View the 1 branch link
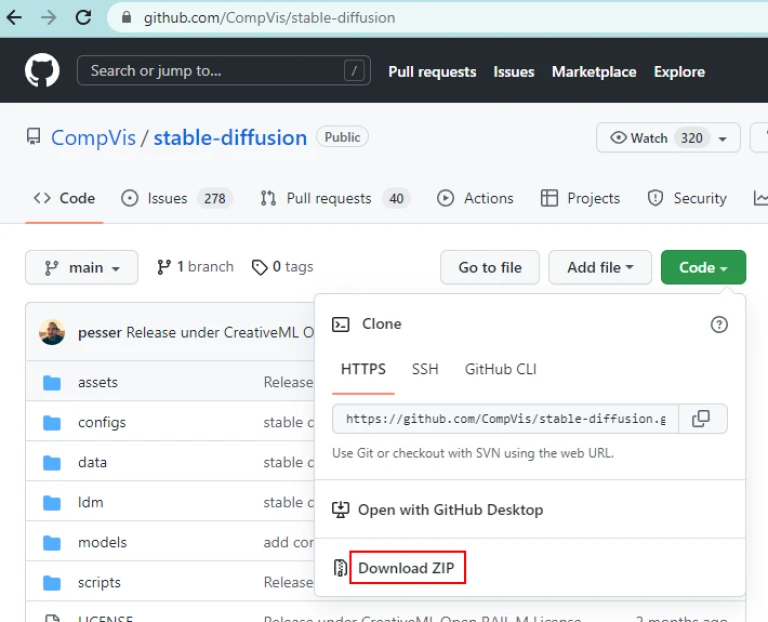The height and width of the screenshot is (622, 768). 195,266
